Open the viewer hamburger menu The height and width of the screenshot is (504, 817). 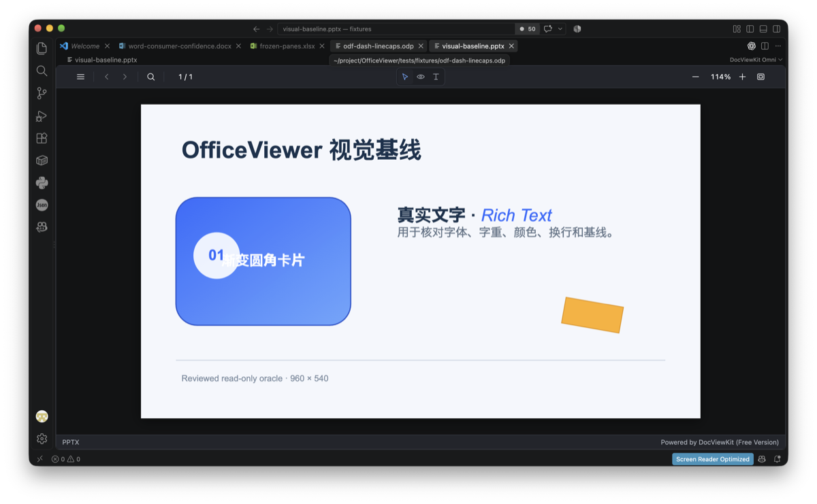tap(80, 77)
